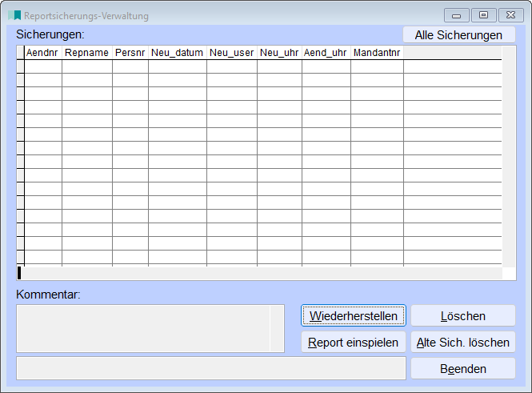Click the Aend_uhr column header
This screenshot has width=532, height=393.
(326, 53)
